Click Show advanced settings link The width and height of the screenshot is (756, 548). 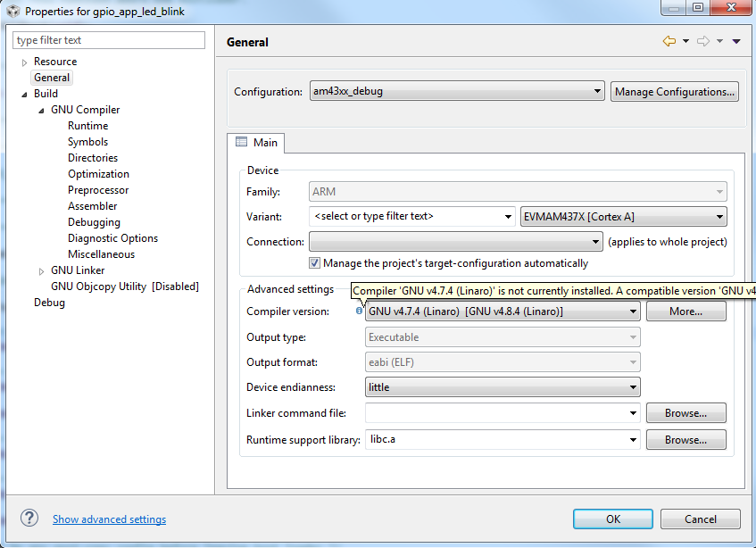(110, 519)
